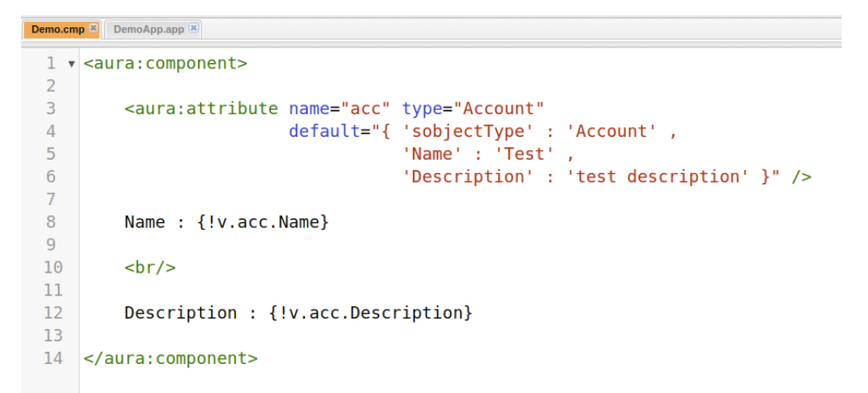Close the Demo.cmp tab
Viewport: 868px width, 393px height.
pos(93,29)
